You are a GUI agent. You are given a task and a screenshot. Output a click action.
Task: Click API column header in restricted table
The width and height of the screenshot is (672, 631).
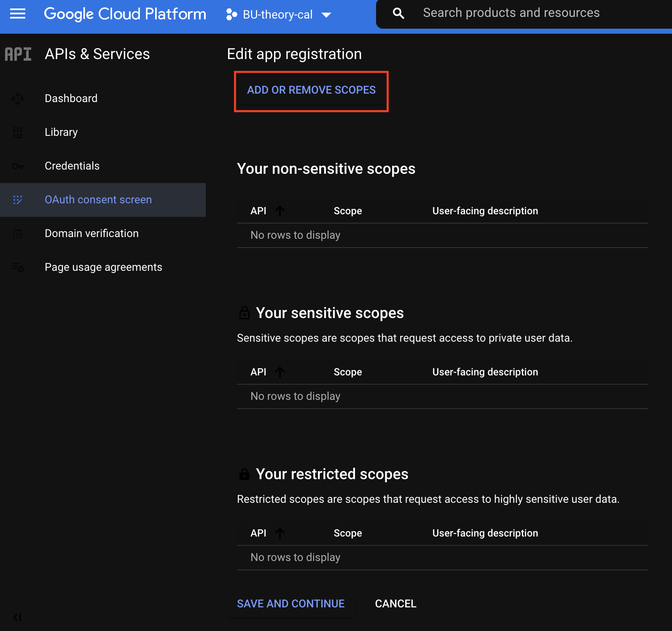point(258,533)
